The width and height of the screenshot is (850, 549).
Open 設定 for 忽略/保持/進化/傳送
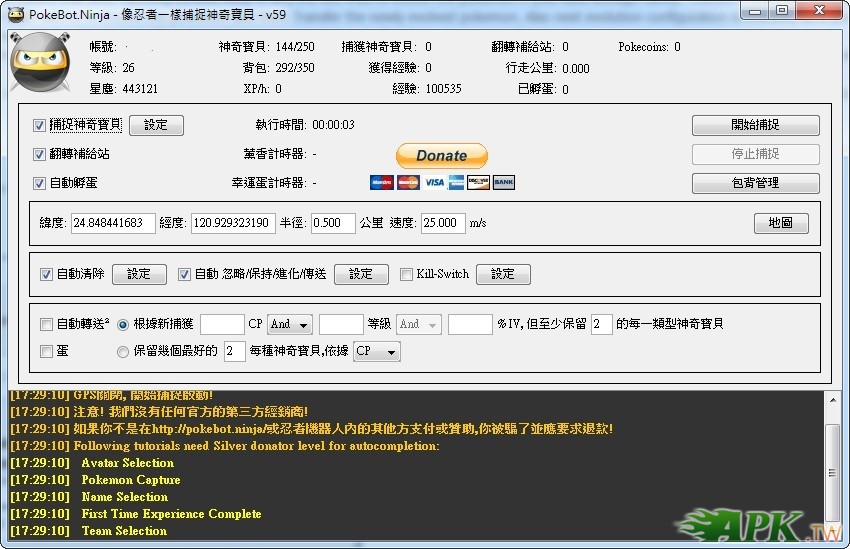pyautogui.click(x=361, y=274)
